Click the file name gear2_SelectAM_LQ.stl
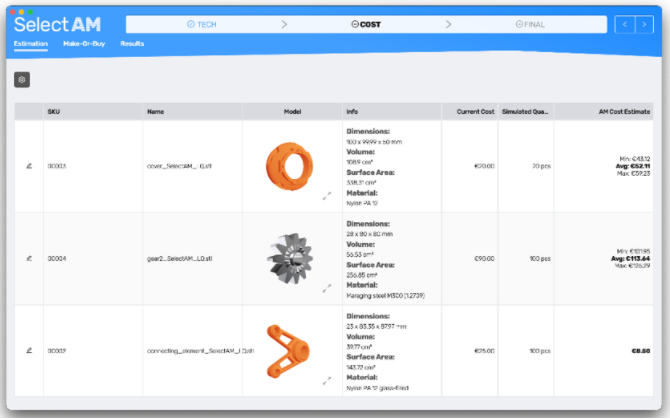Viewport: 670px width, 419px height. coord(179,258)
